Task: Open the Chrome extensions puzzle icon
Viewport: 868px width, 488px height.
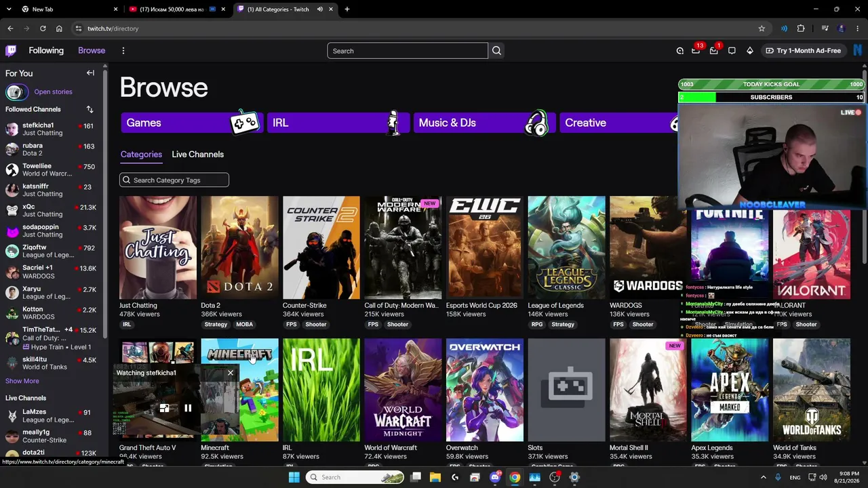Action: pos(801,28)
